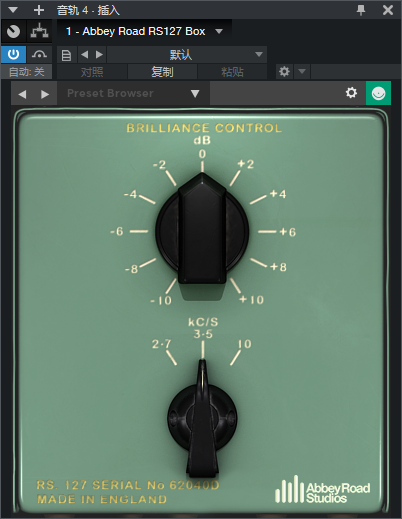402x519 pixels.
Task: Set brilliance to -8 dB mark
Action: click(x=131, y=269)
